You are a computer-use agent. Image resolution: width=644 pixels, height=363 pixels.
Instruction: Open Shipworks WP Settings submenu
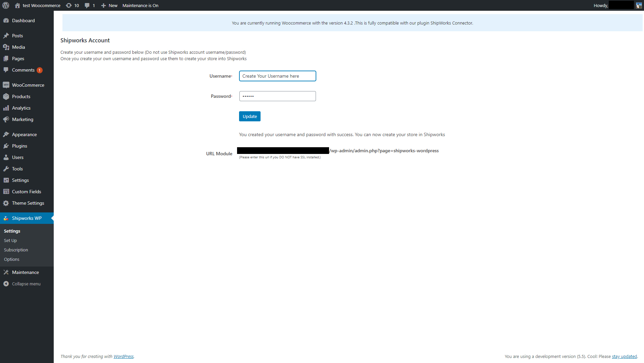(12, 231)
